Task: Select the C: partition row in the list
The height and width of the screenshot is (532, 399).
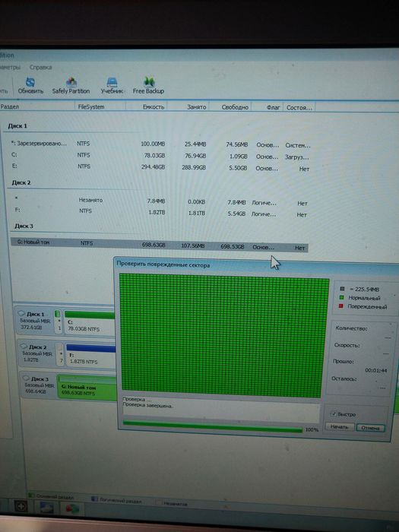Action: 160,156
